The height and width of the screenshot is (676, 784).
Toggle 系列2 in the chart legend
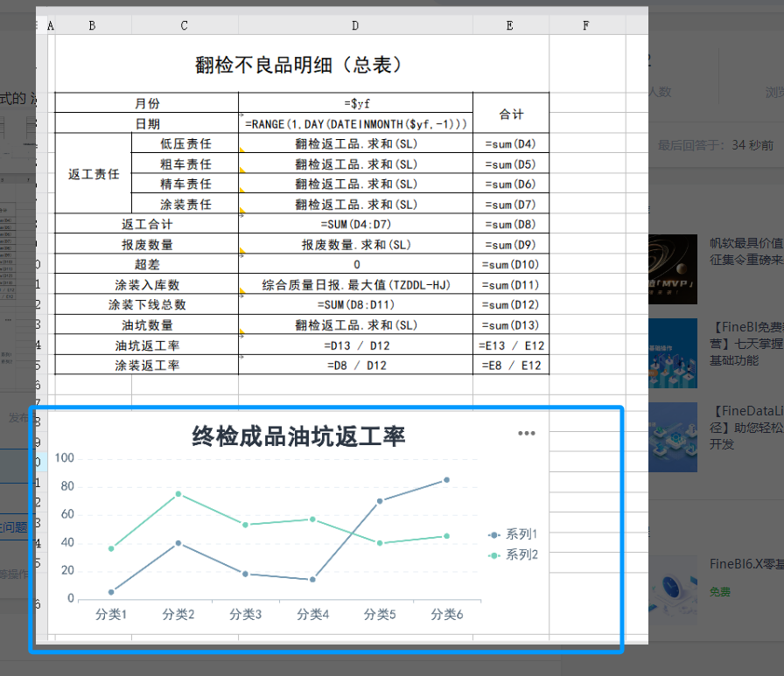pyautogui.click(x=514, y=555)
